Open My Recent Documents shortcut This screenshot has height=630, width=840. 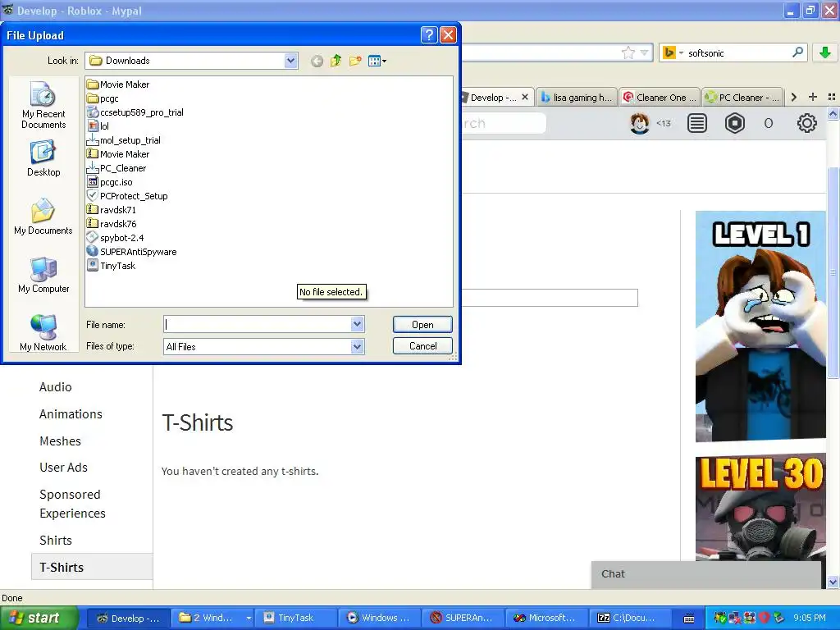pos(43,106)
